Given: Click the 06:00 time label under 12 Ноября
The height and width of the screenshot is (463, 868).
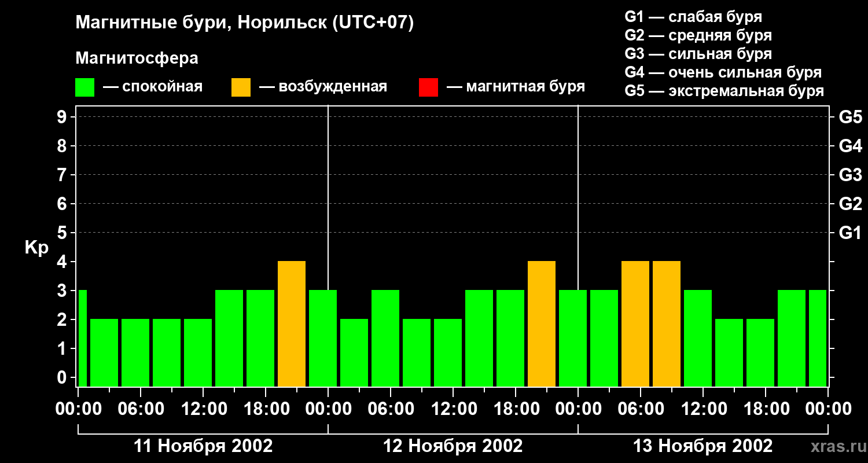Looking at the screenshot, I should tap(391, 409).
